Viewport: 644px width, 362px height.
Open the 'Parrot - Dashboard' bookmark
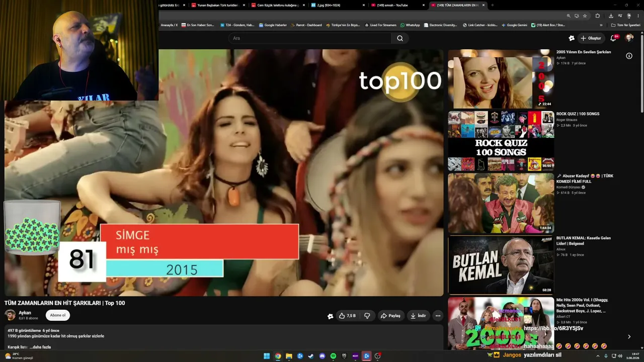click(306, 25)
